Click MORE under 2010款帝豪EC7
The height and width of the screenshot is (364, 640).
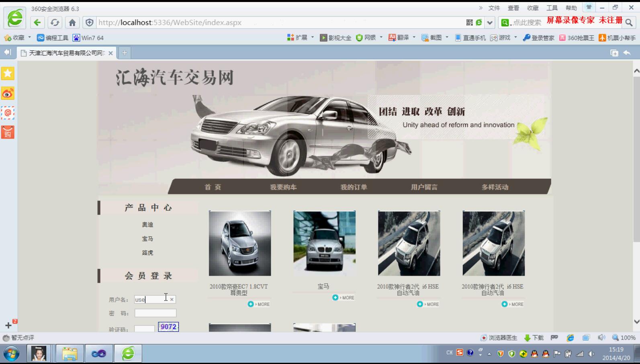(259, 304)
